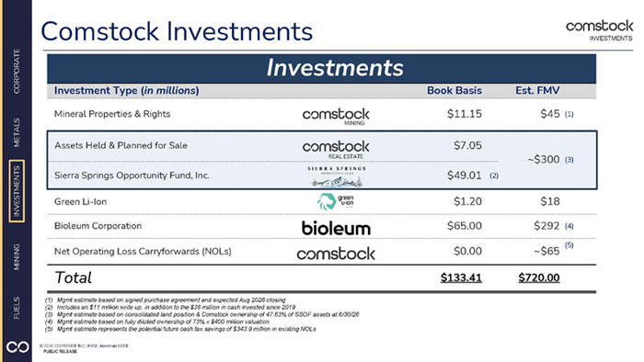
Task: Click footnote marker (4) next to $292
Action: 569,226
